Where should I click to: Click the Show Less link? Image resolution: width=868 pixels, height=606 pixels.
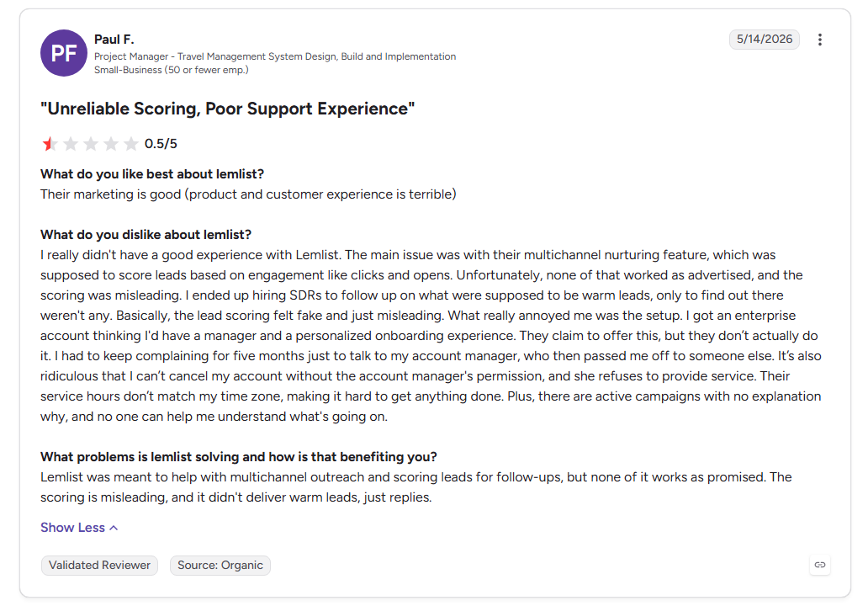[79, 528]
